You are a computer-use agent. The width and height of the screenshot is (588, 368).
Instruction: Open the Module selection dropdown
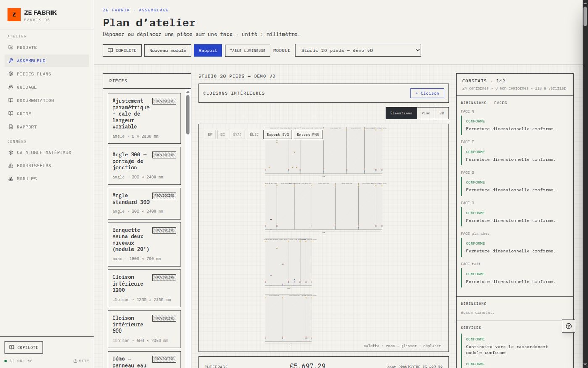point(358,50)
